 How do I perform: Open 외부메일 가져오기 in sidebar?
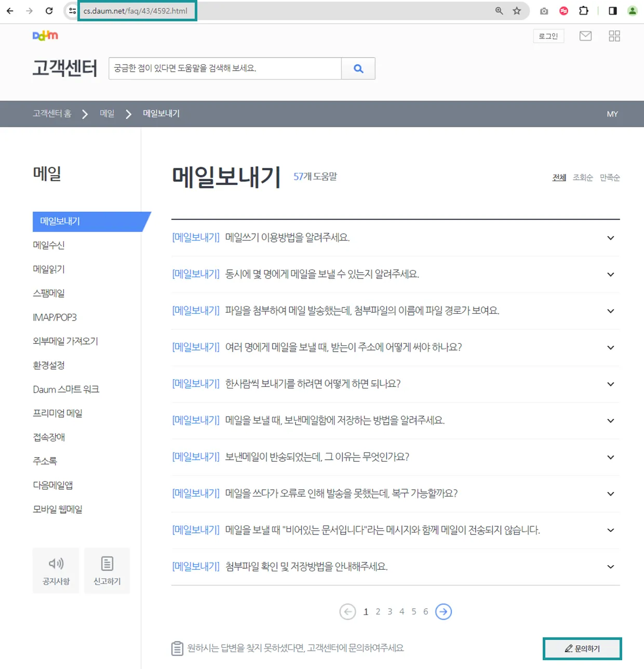(65, 341)
